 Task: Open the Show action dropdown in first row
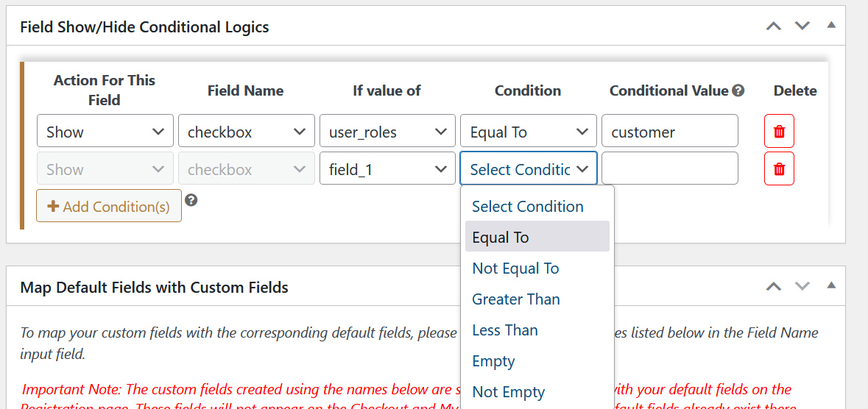[x=105, y=132]
